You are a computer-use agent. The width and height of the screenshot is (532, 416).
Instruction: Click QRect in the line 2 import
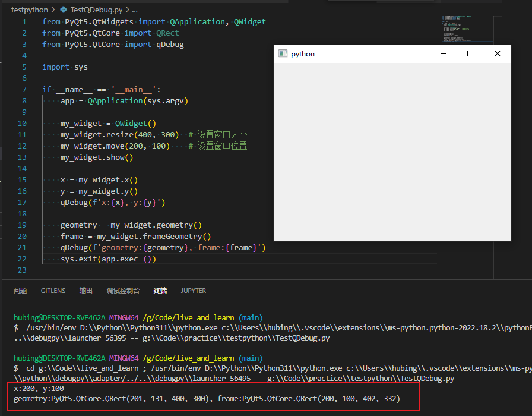167,33
